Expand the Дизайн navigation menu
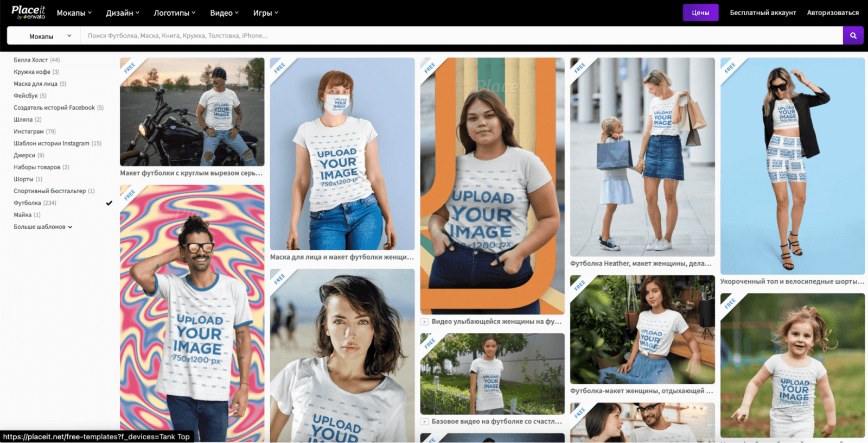This screenshot has height=443, width=868. click(123, 13)
